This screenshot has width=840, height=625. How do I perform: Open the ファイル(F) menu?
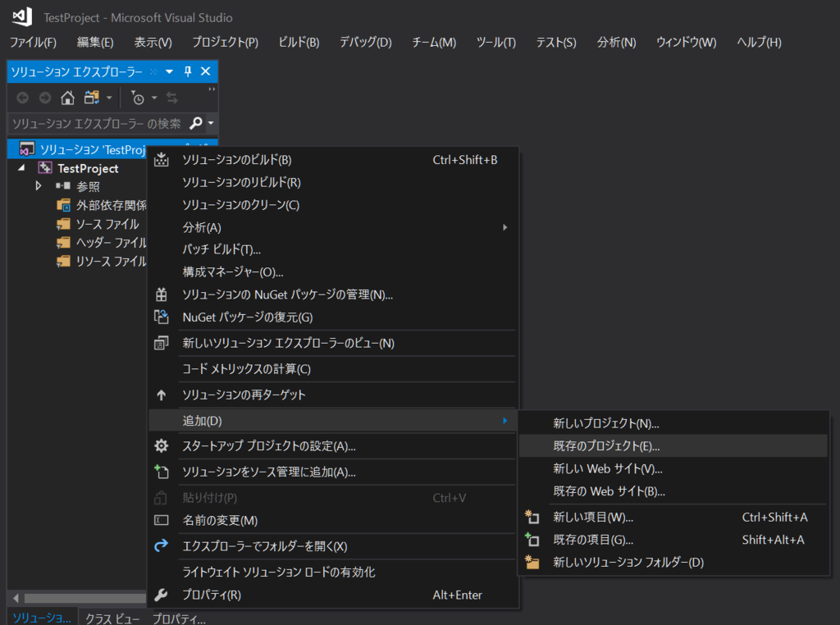click(x=33, y=42)
